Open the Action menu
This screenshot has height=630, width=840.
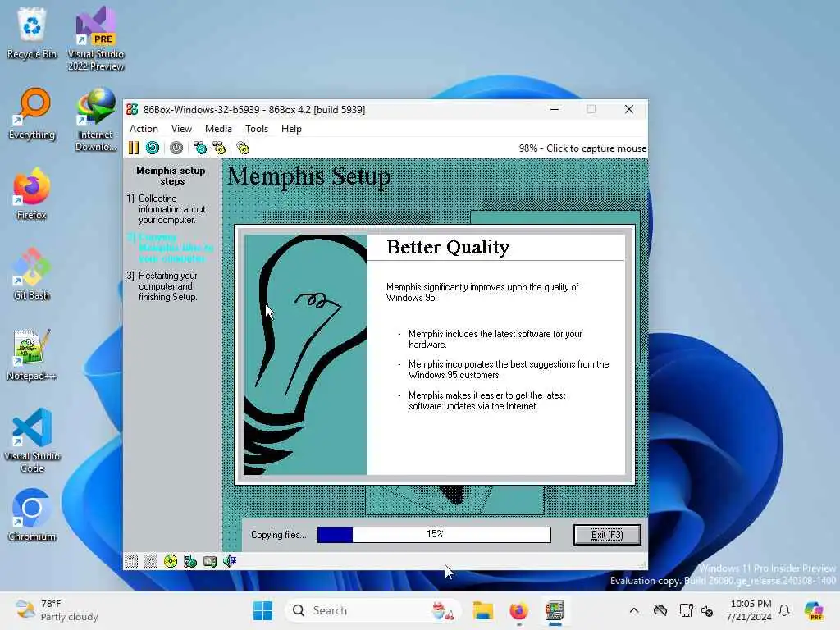click(144, 129)
